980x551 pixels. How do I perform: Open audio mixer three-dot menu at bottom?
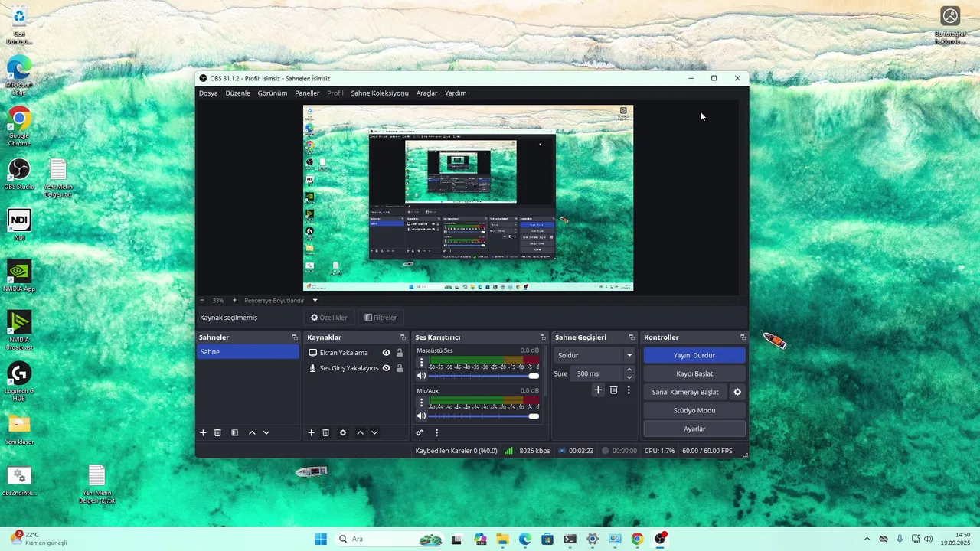coord(437,432)
